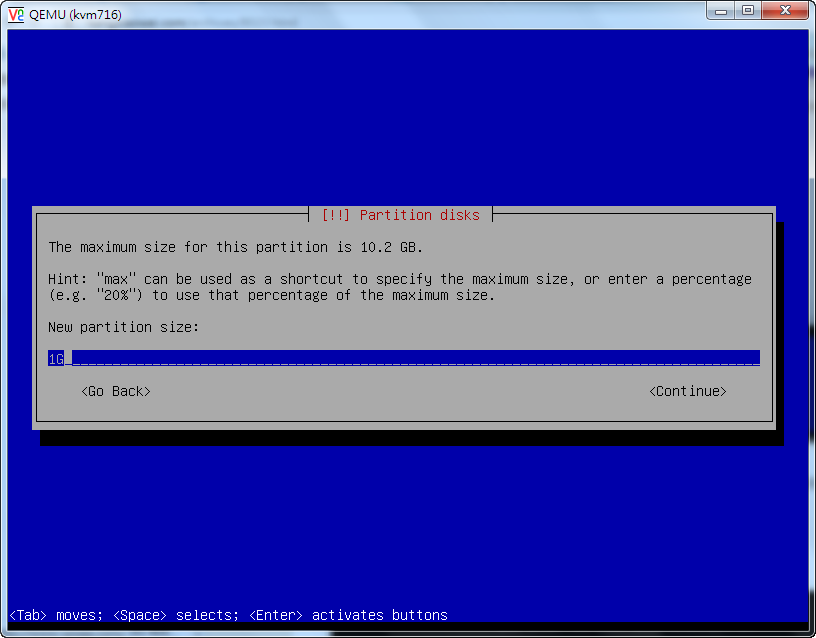Click the "New partition size:" label
Screen dimensions: 816x638
(x=123, y=327)
